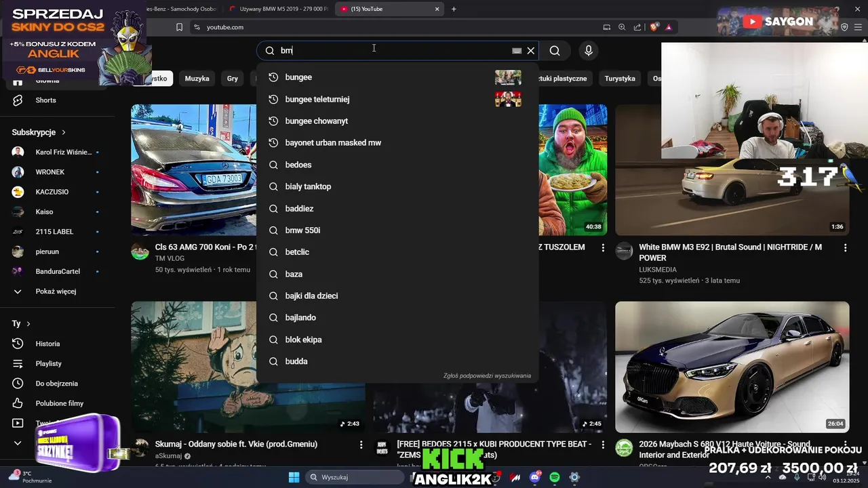The height and width of the screenshot is (488, 868).
Task: Select the 'baddiez' suggestion
Action: [x=397, y=209]
